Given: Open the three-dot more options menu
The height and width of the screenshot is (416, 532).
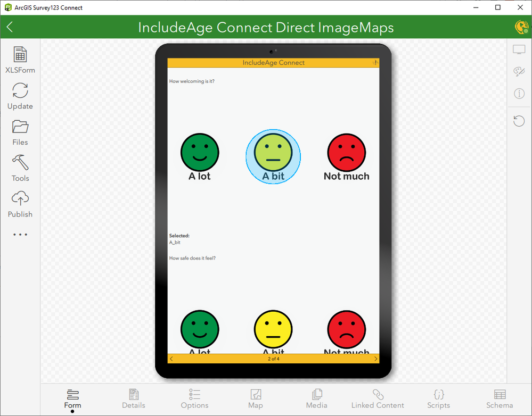Looking at the screenshot, I should [x=20, y=235].
